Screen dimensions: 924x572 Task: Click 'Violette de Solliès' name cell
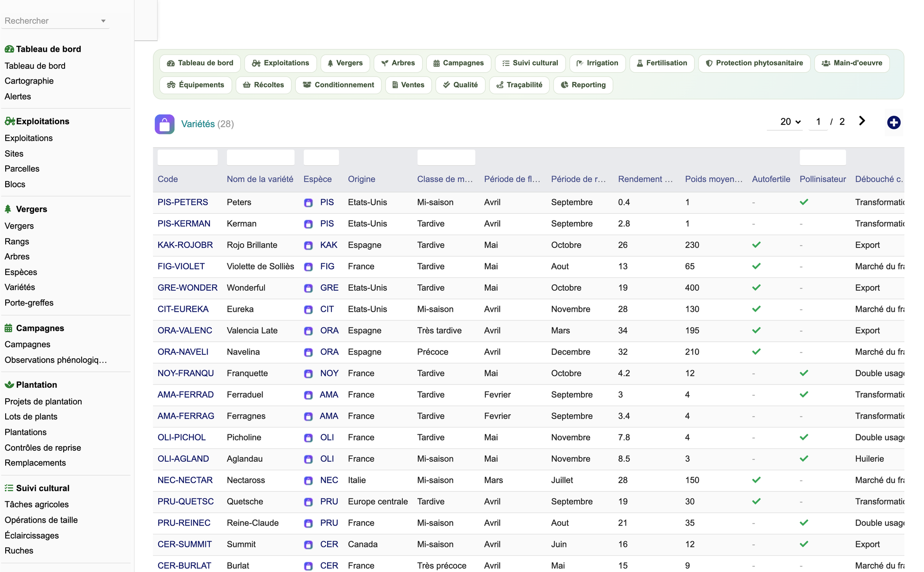click(x=260, y=266)
